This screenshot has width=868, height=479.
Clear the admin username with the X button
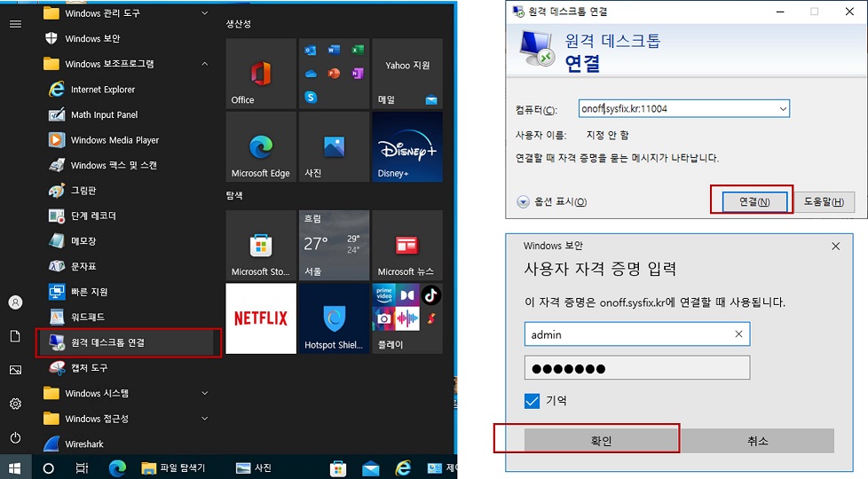738,334
